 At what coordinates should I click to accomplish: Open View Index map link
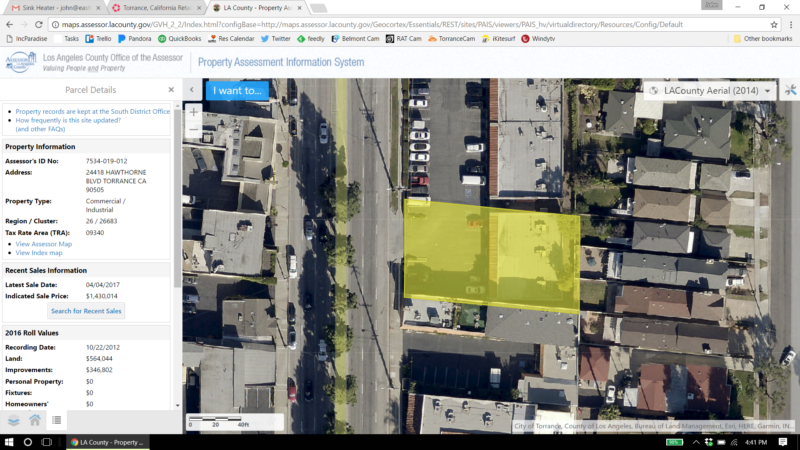click(39, 253)
